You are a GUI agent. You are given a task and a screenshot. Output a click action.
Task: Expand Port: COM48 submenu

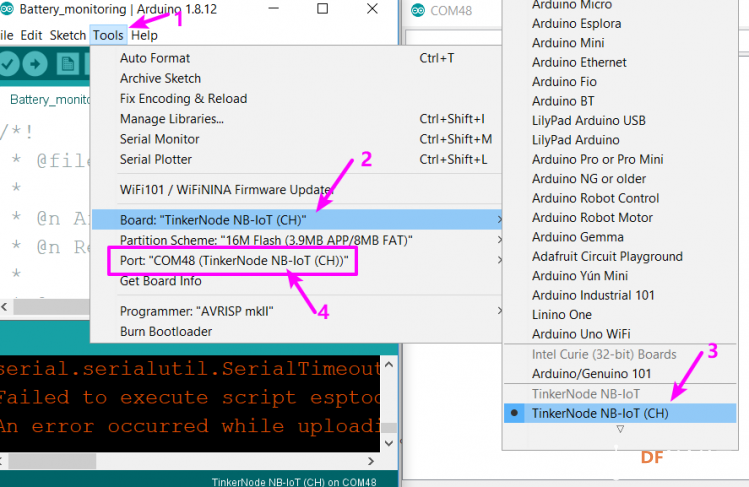coord(296,261)
